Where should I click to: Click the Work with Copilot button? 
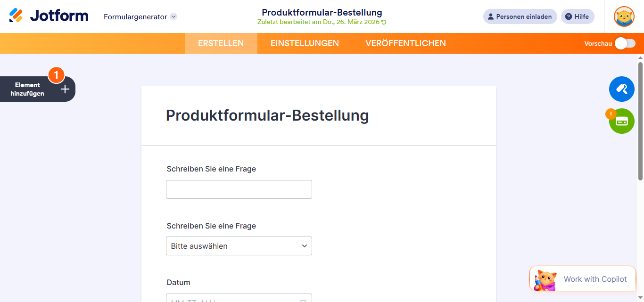(x=582, y=278)
